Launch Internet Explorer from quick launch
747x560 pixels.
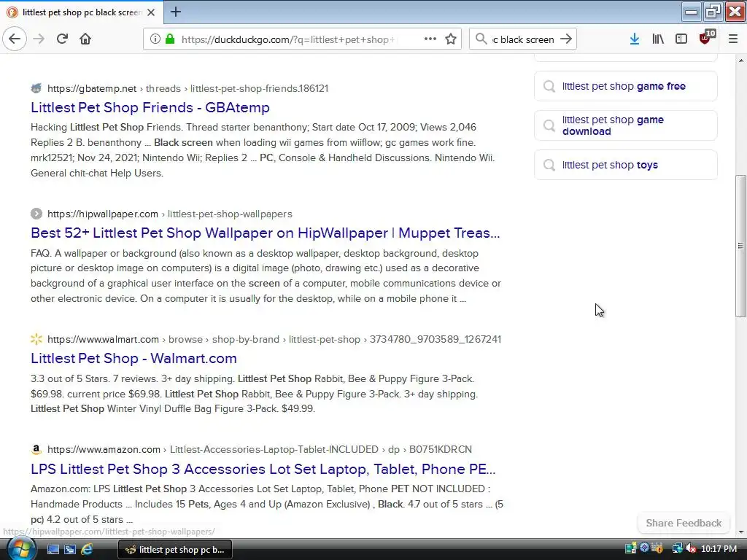87,550
